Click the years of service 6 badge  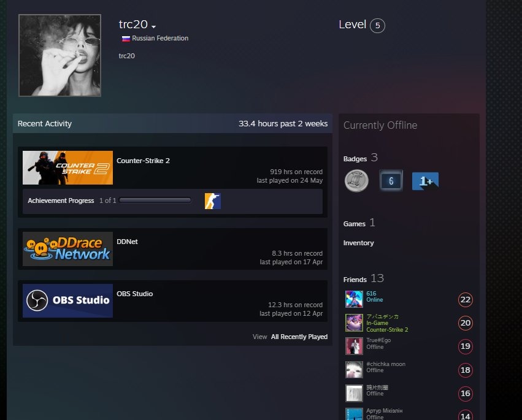click(391, 181)
